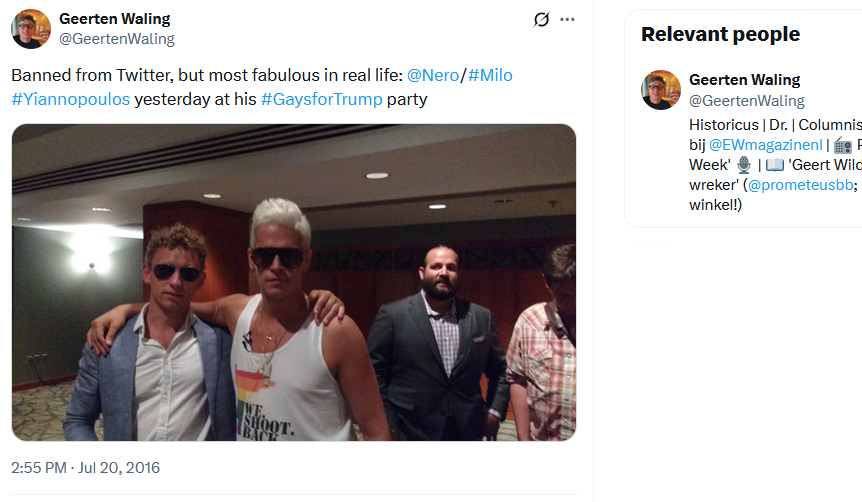
Task: Click @GeertenWaling handle in Relevant people
Action: click(x=746, y=100)
